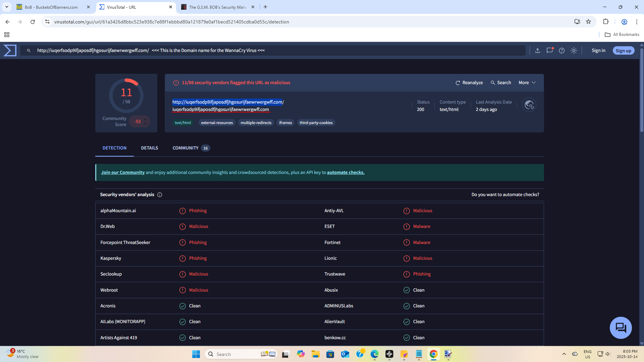Launch Copilot from the taskbar
Image resolution: width=644 pixels, height=362 pixels.
click(x=301, y=354)
